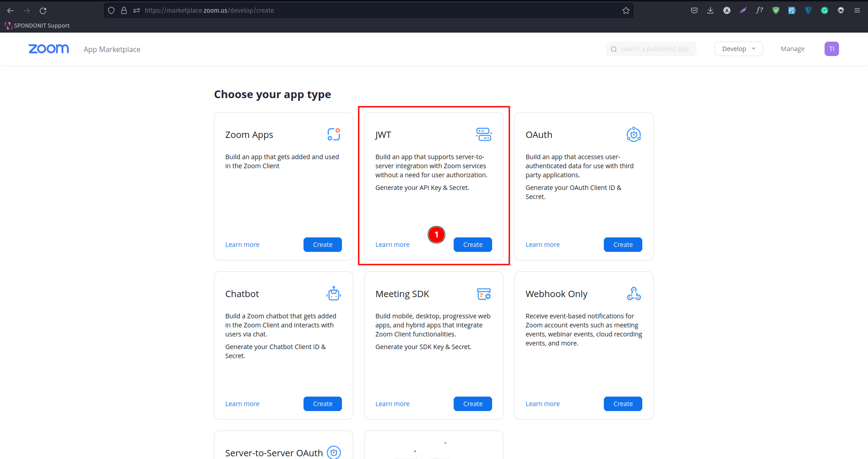Open the App Marketplace home link

tap(112, 49)
